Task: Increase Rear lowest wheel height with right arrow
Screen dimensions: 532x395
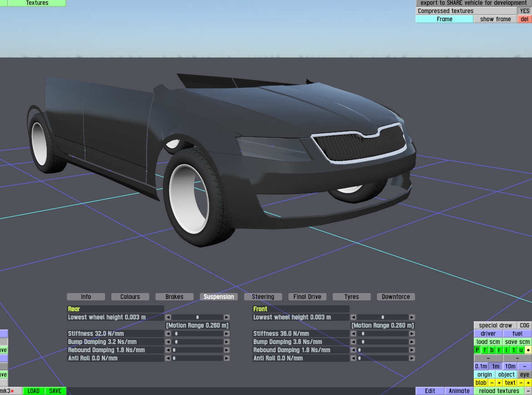Action: pyautogui.click(x=226, y=317)
